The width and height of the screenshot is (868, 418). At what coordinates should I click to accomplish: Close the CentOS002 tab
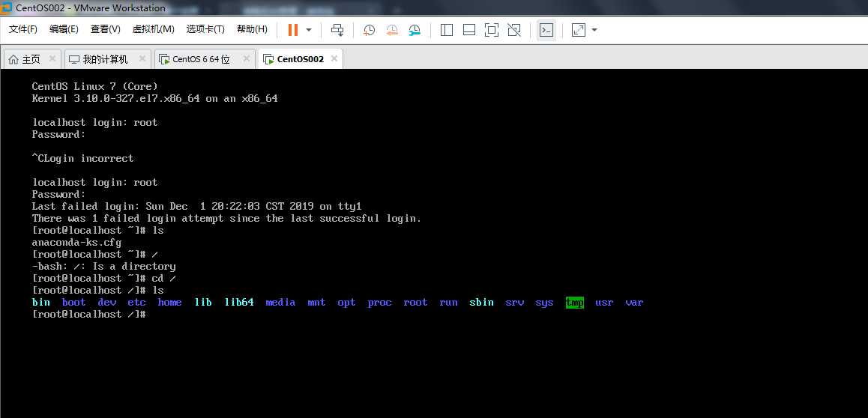pos(334,58)
